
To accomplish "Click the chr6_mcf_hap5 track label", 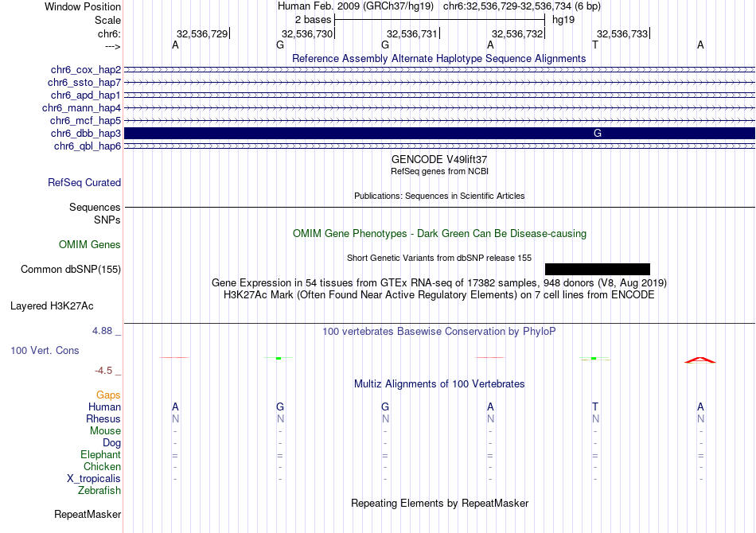I will coord(85,120).
